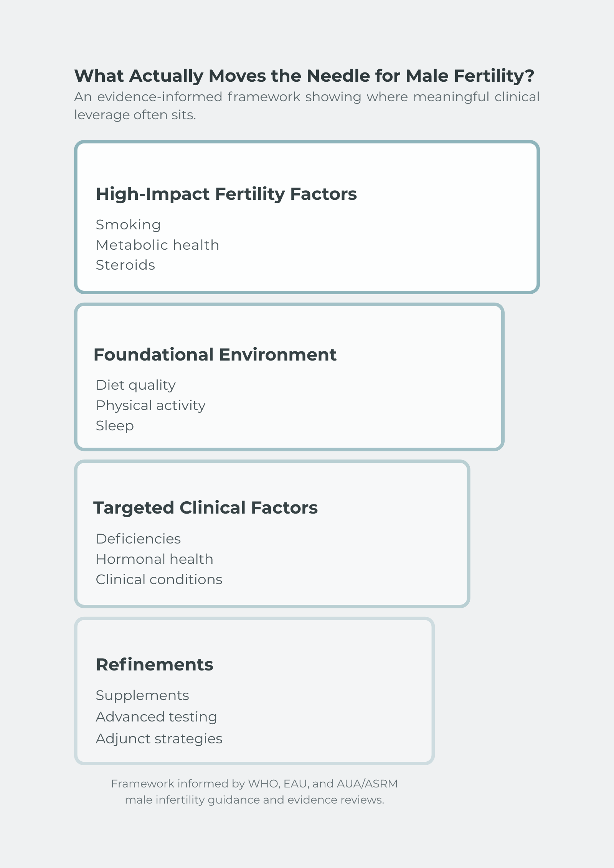Select the Refinements heading

pos(154,665)
